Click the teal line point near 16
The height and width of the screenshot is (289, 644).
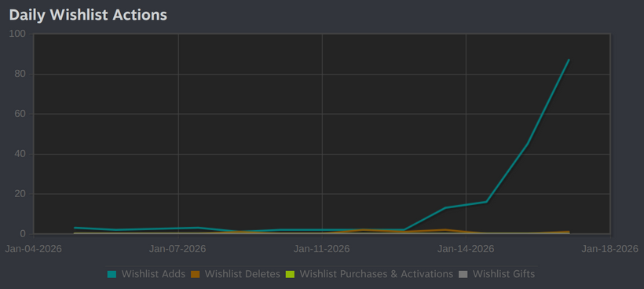click(x=486, y=202)
